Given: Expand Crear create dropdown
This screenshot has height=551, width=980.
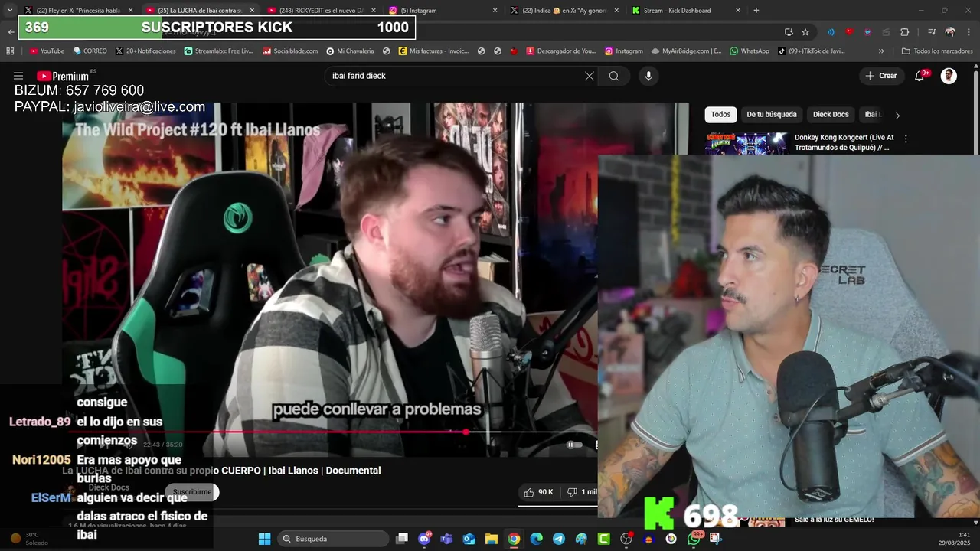Looking at the screenshot, I should point(881,76).
